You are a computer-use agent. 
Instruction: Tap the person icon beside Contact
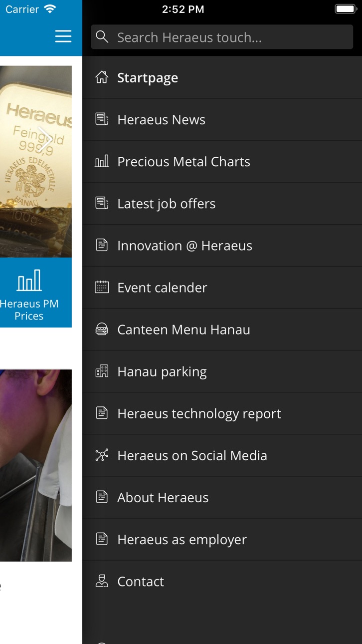tap(102, 581)
